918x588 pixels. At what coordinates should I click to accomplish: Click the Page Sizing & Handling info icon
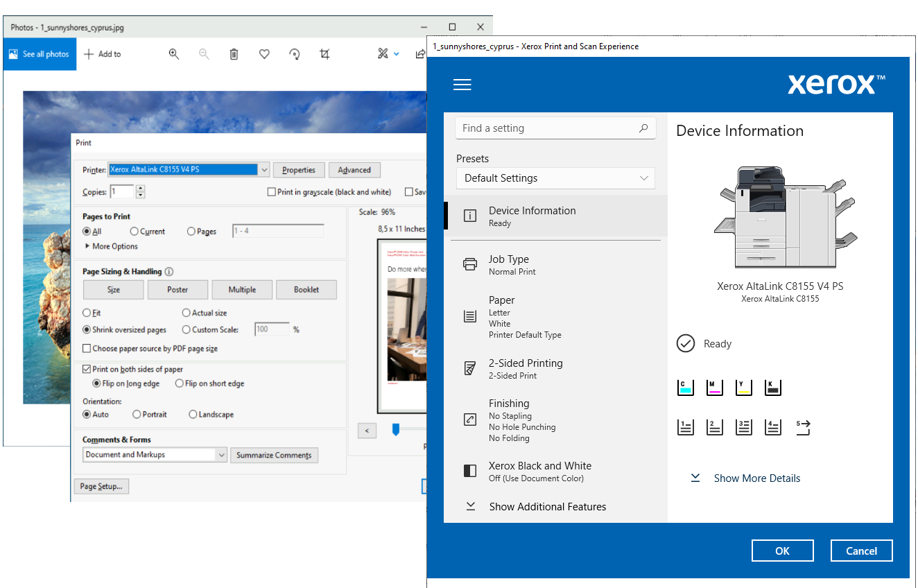pyautogui.click(x=169, y=272)
